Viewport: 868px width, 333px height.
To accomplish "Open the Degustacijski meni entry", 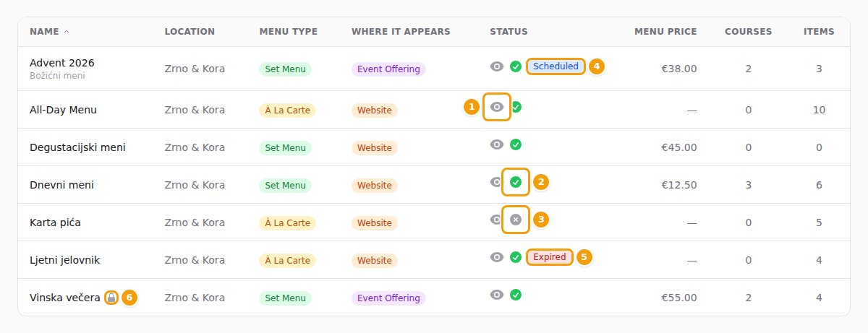I will [77, 147].
